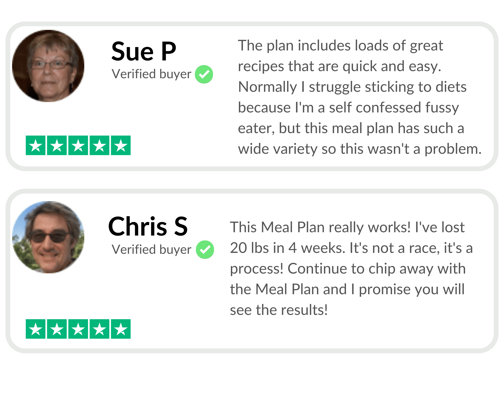Click the green verified checkmark beside Sue P
This screenshot has width=504, height=420.
click(204, 74)
